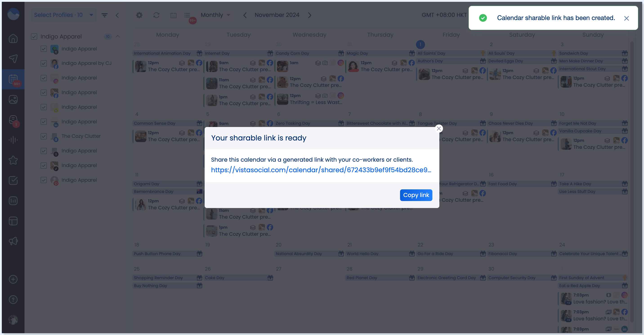Click the Copy link button
The width and height of the screenshot is (644, 335).
[416, 195]
